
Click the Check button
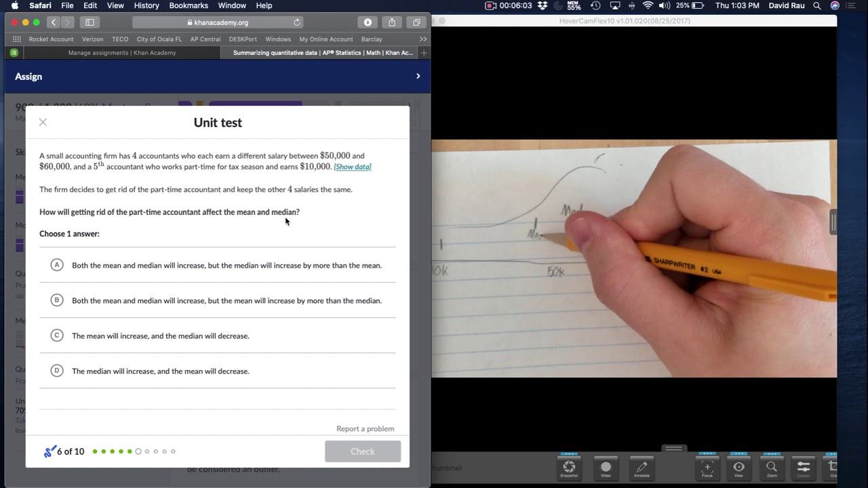pyautogui.click(x=363, y=451)
